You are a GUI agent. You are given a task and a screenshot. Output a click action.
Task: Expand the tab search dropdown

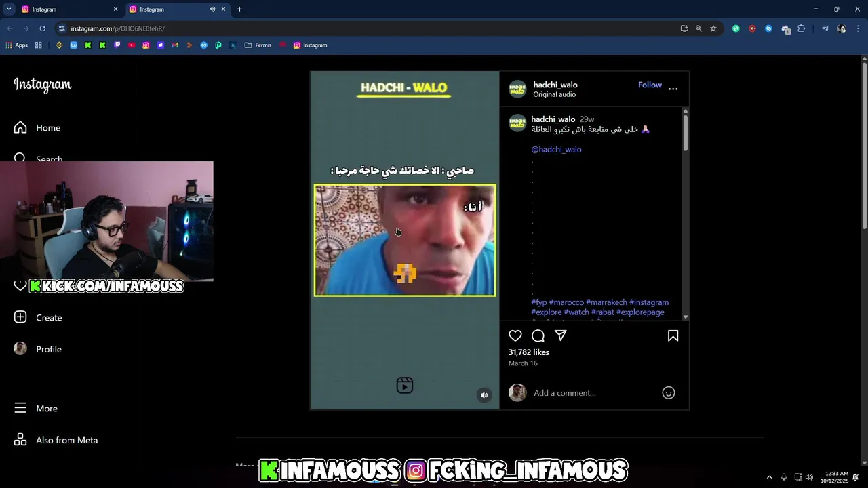(x=9, y=9)
